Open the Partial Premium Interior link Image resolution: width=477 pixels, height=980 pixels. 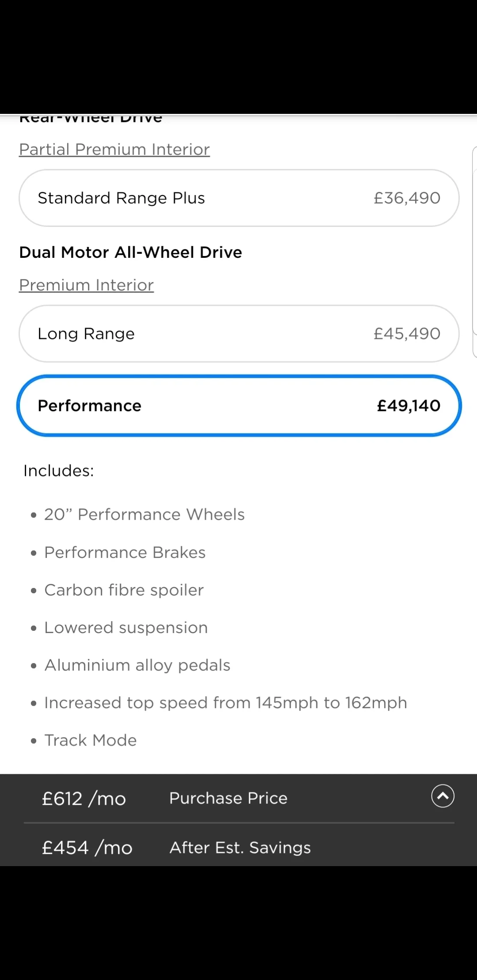(114, 149)
